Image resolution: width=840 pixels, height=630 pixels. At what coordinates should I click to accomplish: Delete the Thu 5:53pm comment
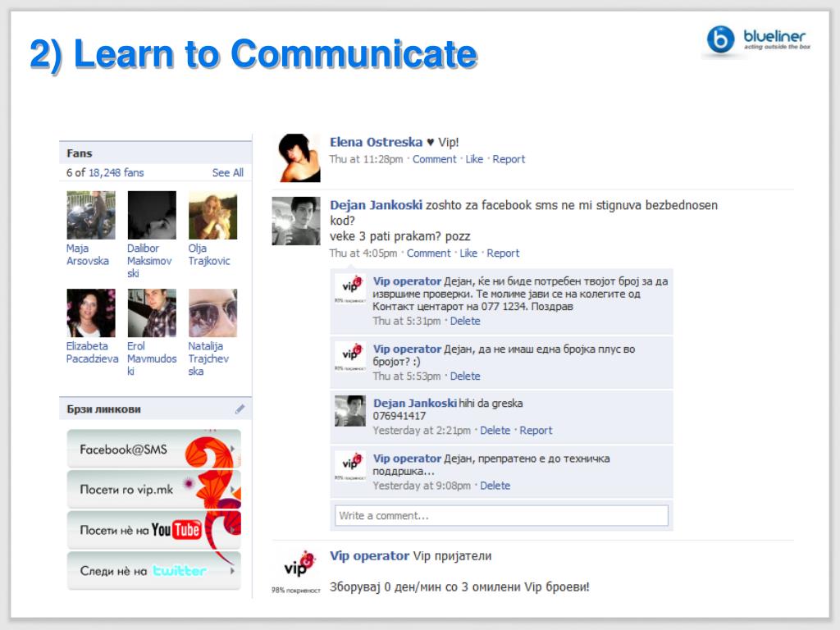click(465, 376)
